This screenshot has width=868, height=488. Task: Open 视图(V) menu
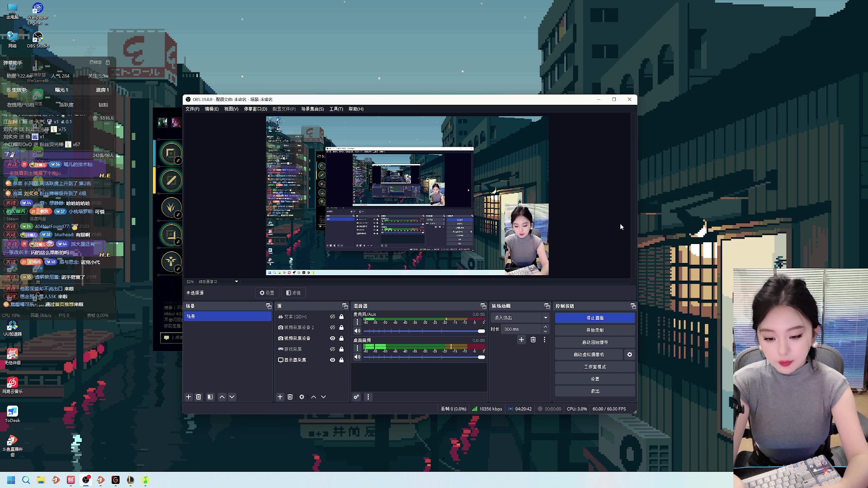[231, 109]
